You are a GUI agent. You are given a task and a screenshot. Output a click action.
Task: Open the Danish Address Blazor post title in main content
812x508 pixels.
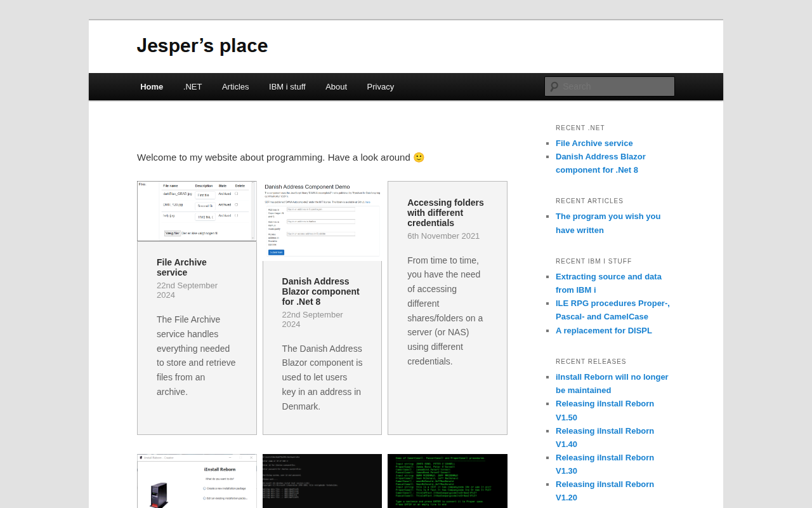click(320, 291)
